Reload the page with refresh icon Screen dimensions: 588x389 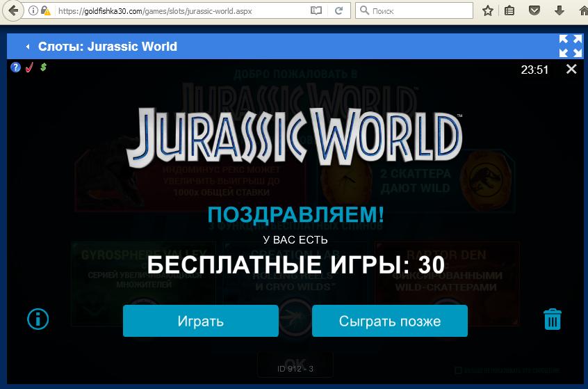[x=338, y=10]
